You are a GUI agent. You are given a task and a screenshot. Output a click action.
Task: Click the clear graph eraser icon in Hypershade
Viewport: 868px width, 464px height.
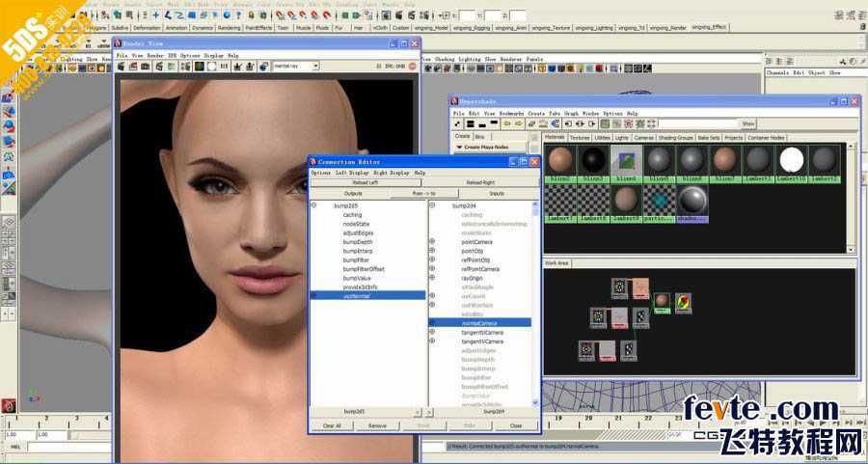point(532,124)
